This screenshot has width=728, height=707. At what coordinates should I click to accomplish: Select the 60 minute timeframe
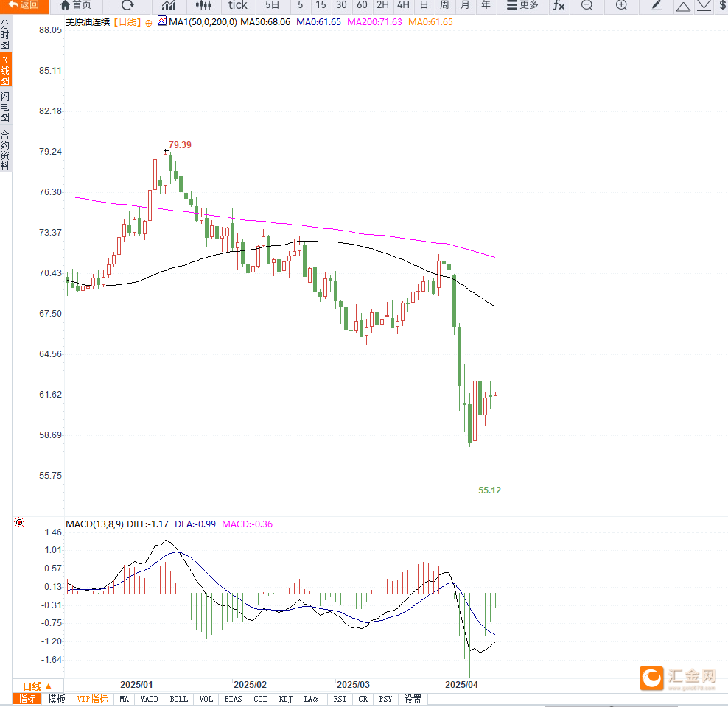(362, 5)
